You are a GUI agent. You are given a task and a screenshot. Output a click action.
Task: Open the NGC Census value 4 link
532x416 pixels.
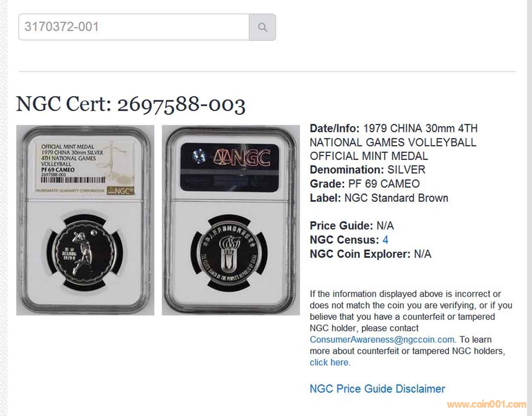[x=385, y=240]
